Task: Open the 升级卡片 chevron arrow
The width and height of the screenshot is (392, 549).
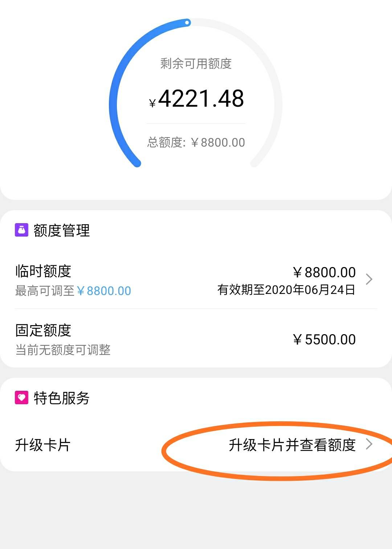Action: (x=369, y=444)
